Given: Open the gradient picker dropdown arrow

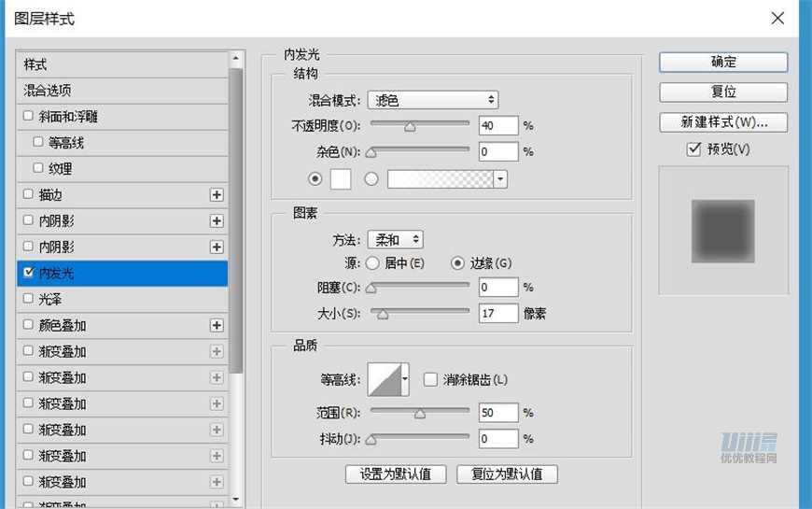Looking at the screenshot, I should (x=500, y=179).
